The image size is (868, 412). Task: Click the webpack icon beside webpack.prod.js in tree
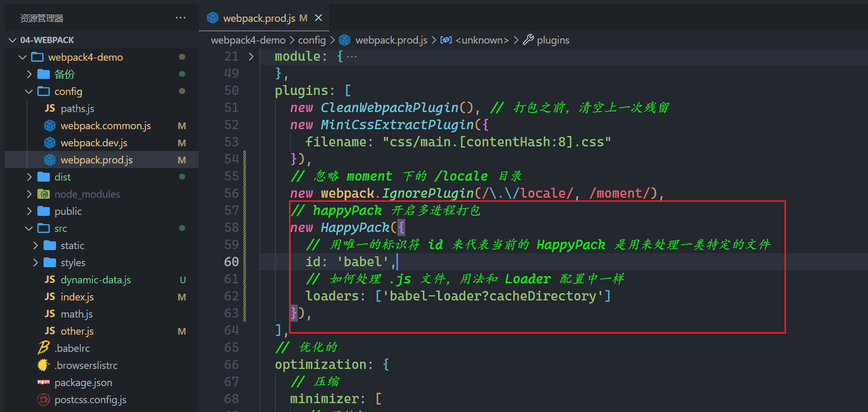(50, 160)
